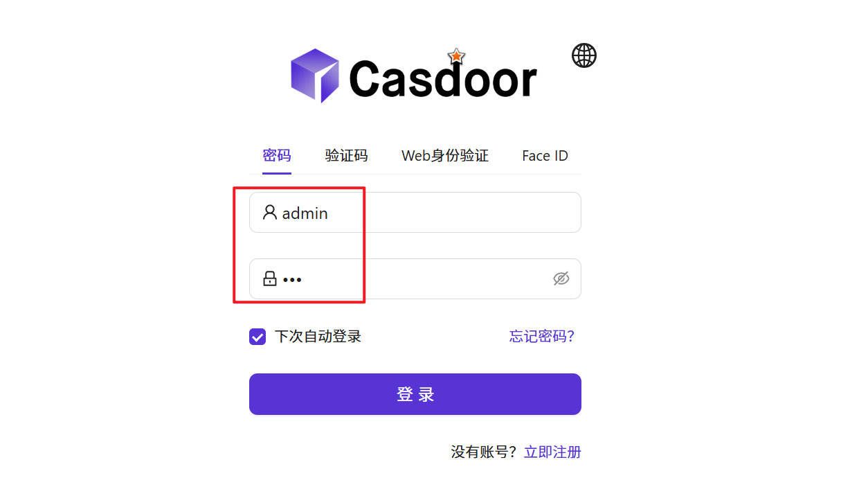Uncheck the 下次自动登录 checkbox
868x496 pixels.
pos(257,337)
